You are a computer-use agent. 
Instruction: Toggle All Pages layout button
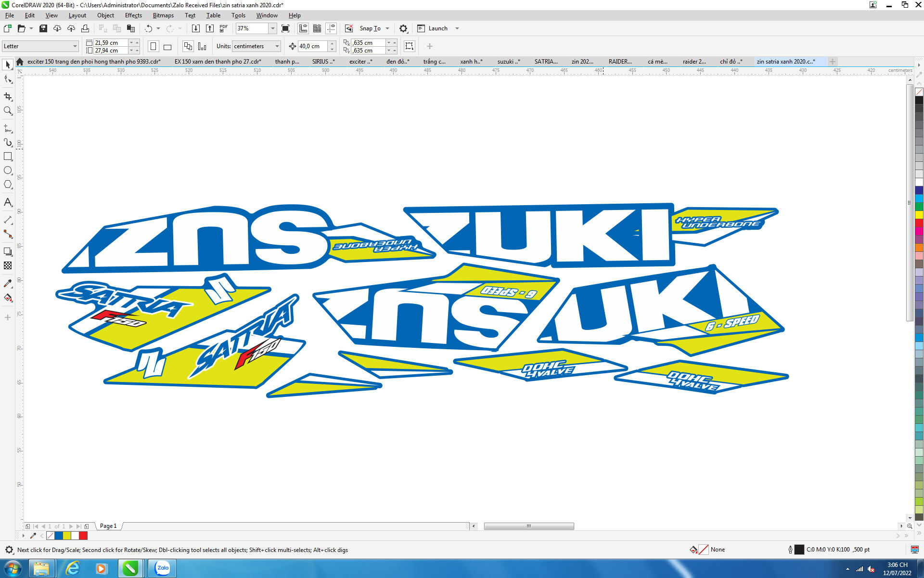(188, 46)
